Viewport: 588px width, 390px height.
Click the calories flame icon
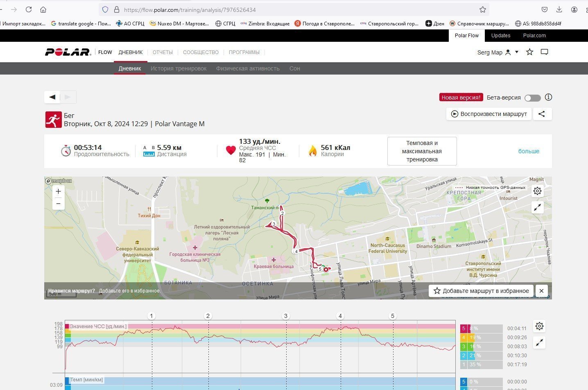coord(313,151)
